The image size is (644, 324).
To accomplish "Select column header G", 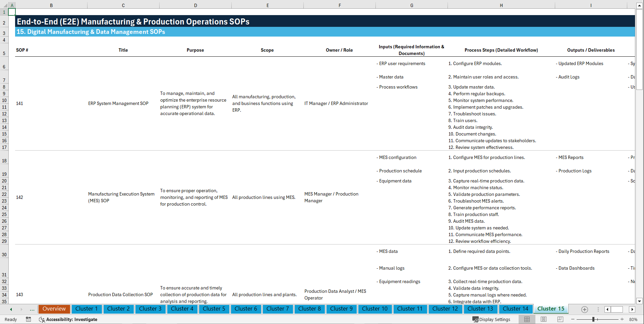I will [411, 5].
